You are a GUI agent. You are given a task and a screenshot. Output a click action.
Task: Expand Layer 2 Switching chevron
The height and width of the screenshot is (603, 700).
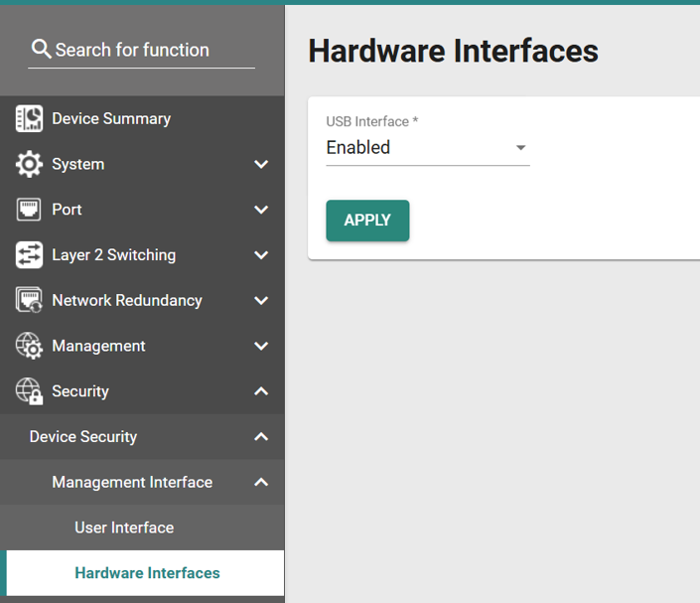[261, 254]
